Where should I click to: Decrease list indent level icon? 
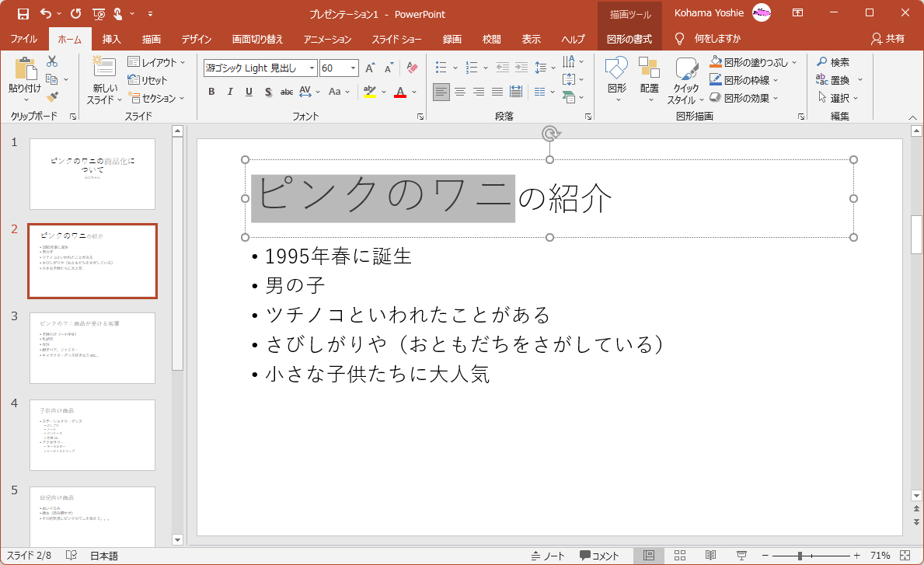(x=503, y=68)
